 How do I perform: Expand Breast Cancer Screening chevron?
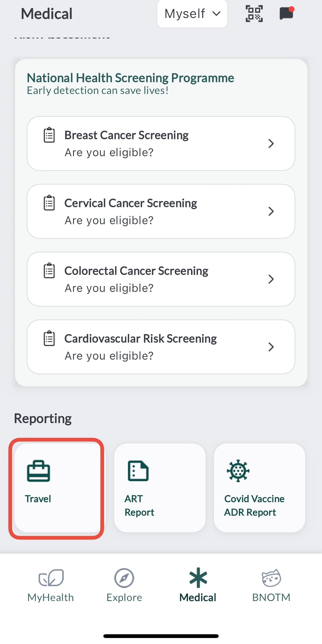[271, 143]
